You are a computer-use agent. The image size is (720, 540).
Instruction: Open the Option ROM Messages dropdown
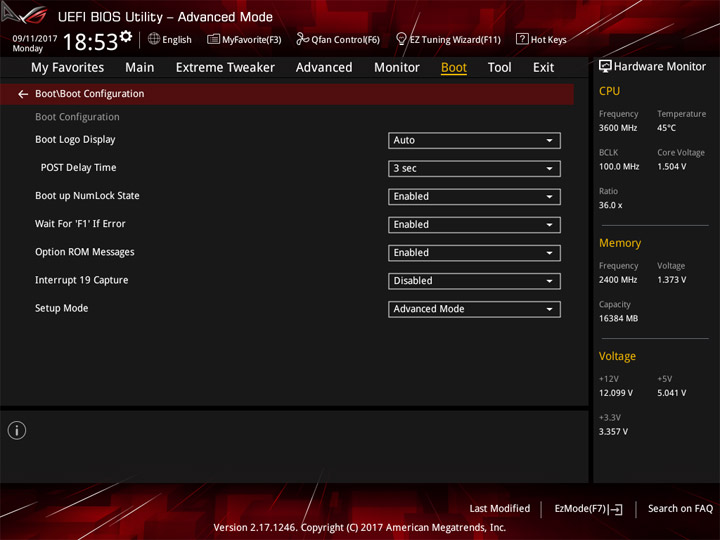[x=474, y=253]
